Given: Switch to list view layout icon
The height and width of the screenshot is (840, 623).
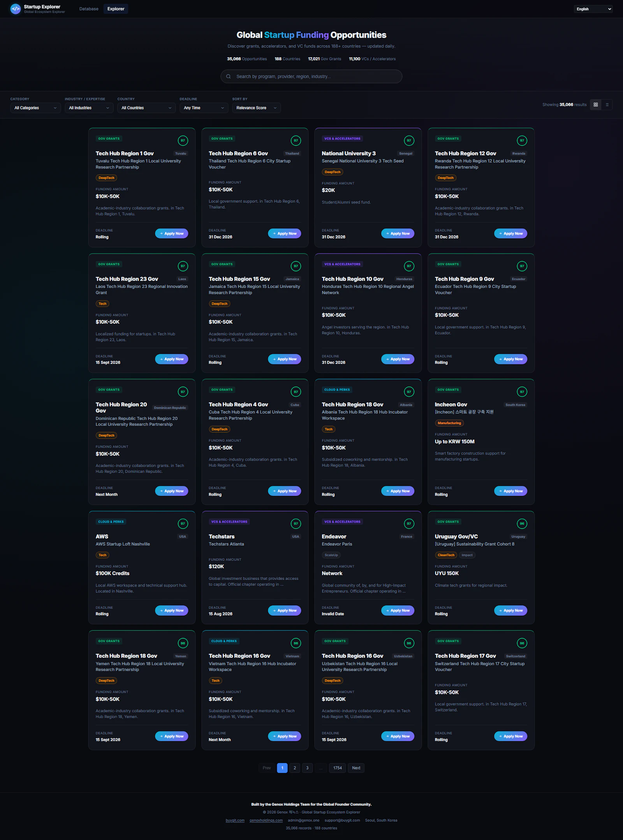Looking at the screenshot, I should pos(607,105).
